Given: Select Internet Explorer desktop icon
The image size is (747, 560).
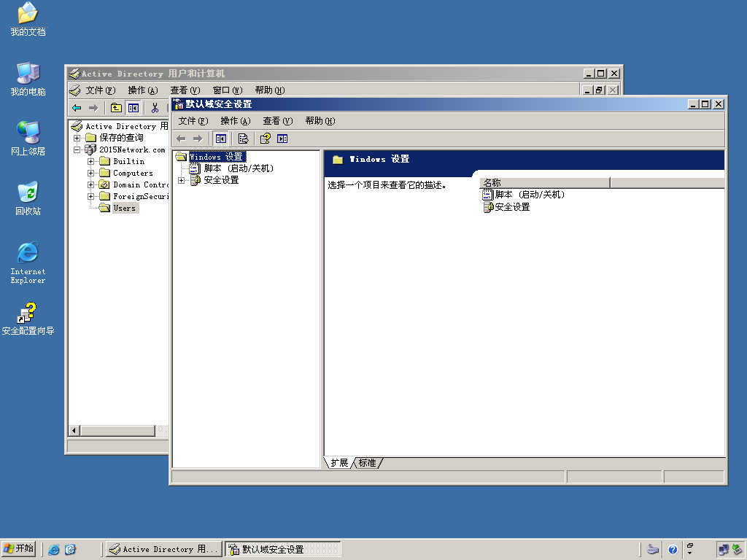Looking at the screenshot, I should tap(28, 262).
